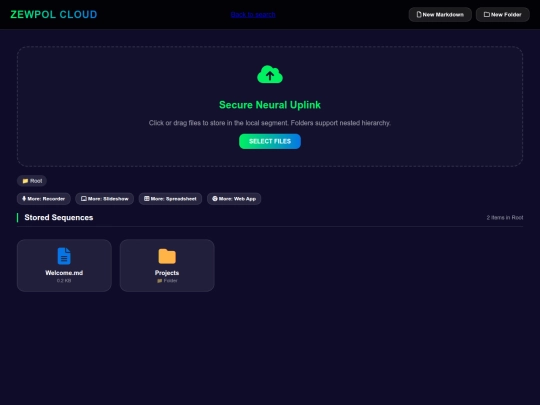Click the cloud upload icon
540x405 pixels.
click(270, 74)
